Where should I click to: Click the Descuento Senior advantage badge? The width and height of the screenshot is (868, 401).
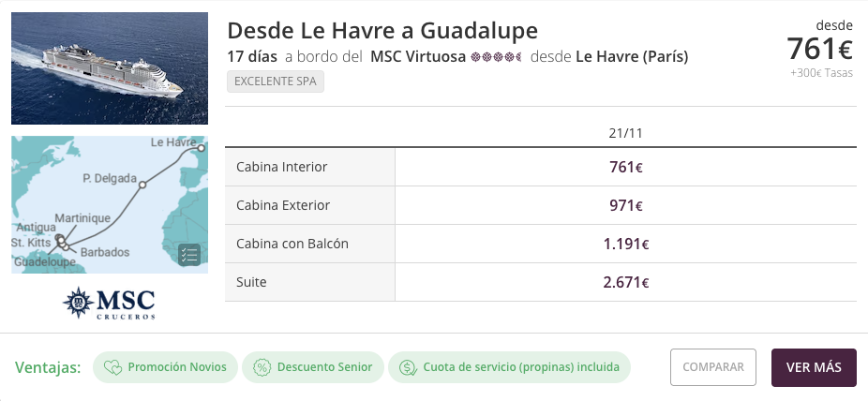(x=313, y=367)
